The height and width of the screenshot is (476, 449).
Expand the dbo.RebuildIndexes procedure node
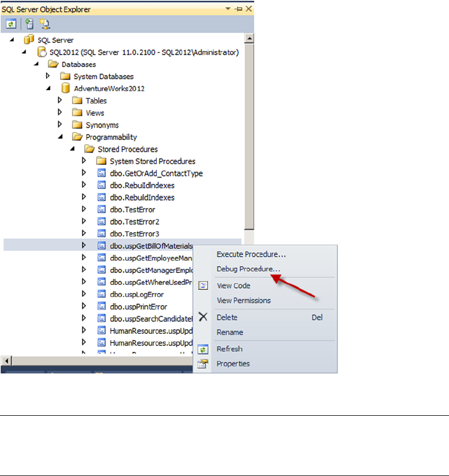coord(84,196)
